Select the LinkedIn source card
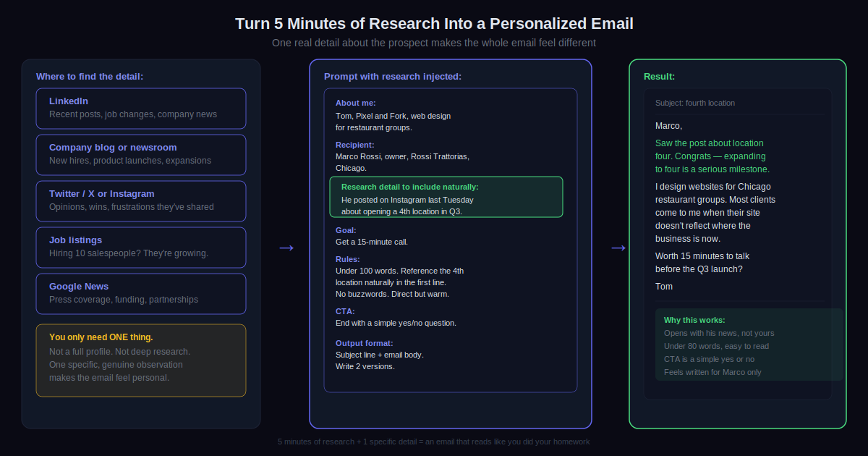The width and height of the screenshot is (868, 456). pos(141,108)
